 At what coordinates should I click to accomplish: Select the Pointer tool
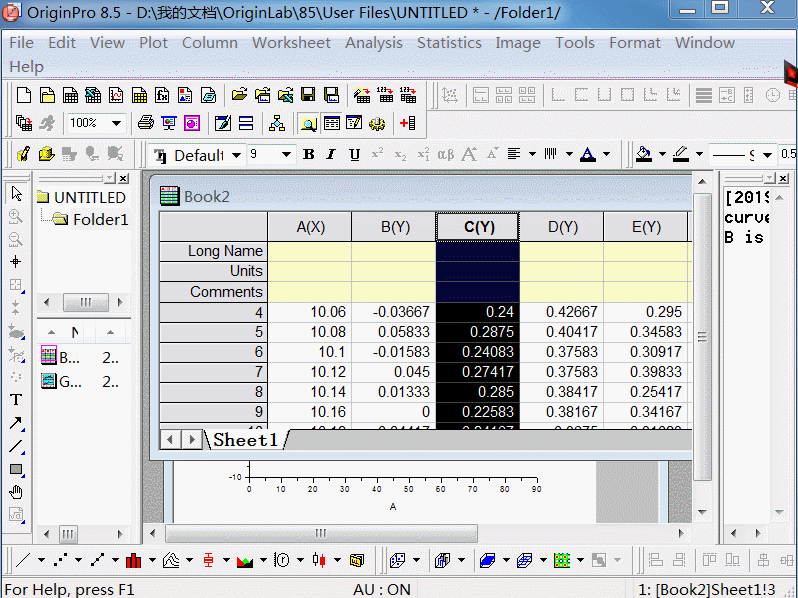tap(16, 193)
